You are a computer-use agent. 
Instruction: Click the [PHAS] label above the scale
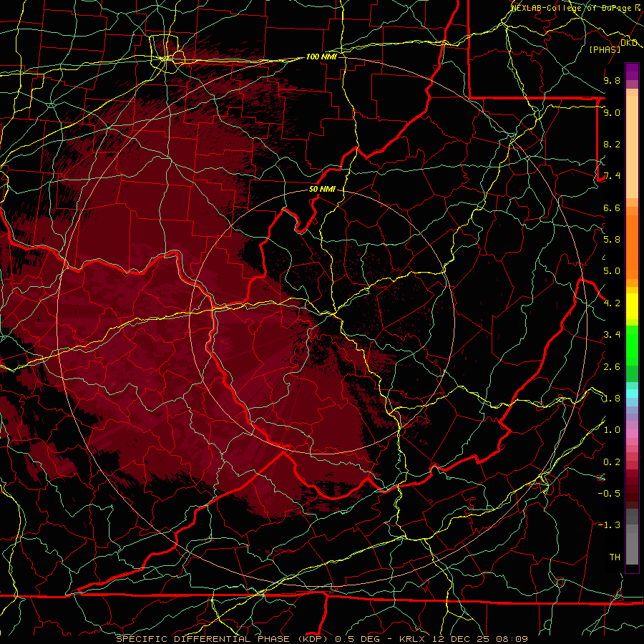[x=605, y=49]
